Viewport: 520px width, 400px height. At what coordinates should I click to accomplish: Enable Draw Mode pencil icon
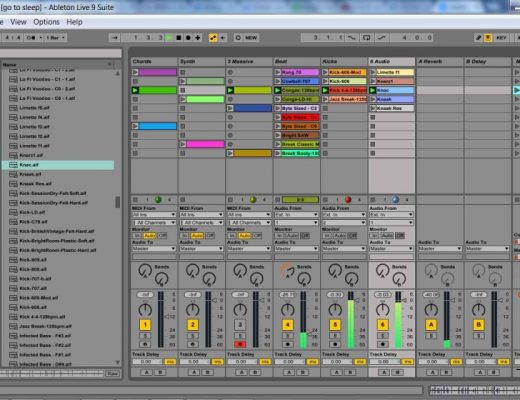click(x=478, y=38)
